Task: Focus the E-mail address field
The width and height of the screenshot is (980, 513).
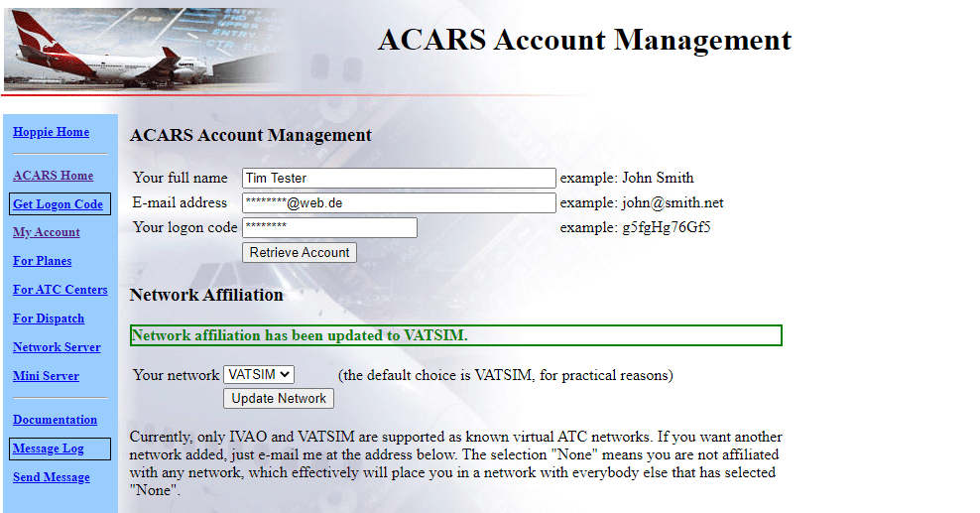Action: 399,203
